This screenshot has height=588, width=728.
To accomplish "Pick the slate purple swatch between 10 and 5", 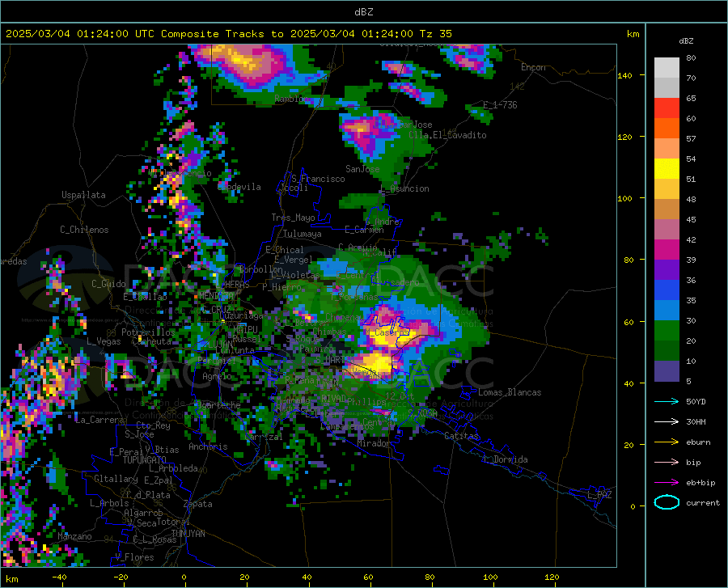I will click(x=667, y=371).
